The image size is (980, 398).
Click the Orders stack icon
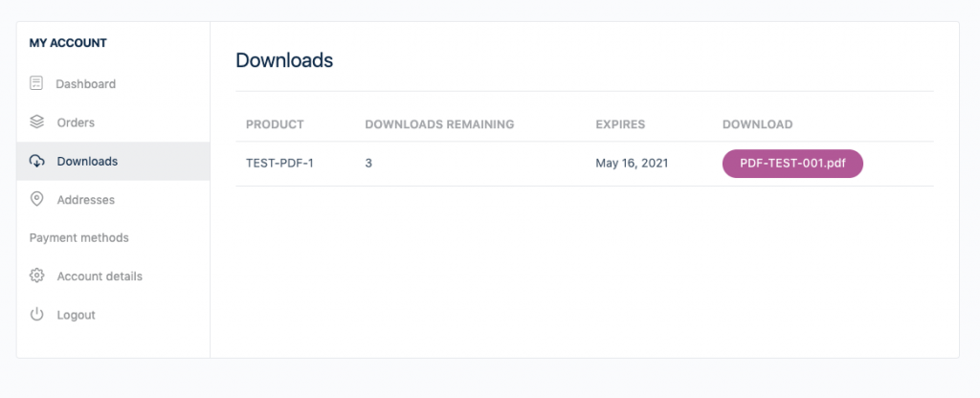pos(36,122)
